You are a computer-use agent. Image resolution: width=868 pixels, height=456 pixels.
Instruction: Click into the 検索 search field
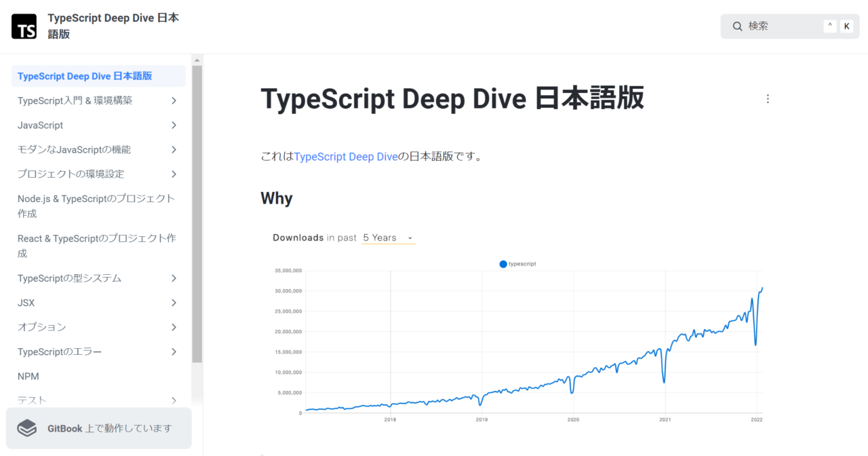pos(780,26)
